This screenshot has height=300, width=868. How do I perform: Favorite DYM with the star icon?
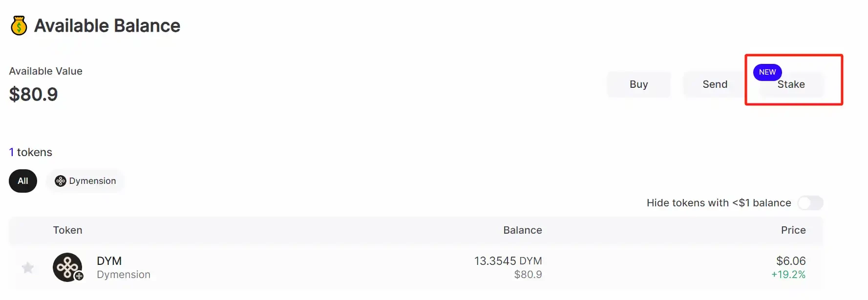(x=28, y=267)
